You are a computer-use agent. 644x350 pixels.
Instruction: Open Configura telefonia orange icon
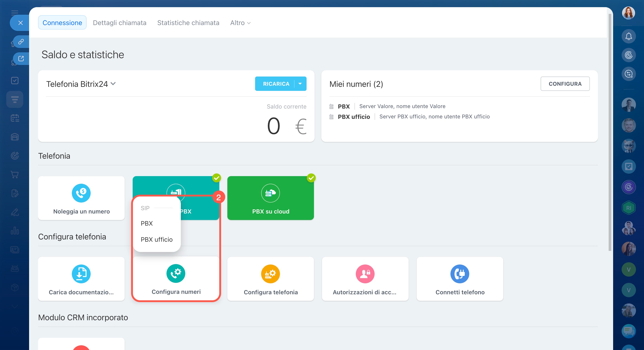point(270,274)
